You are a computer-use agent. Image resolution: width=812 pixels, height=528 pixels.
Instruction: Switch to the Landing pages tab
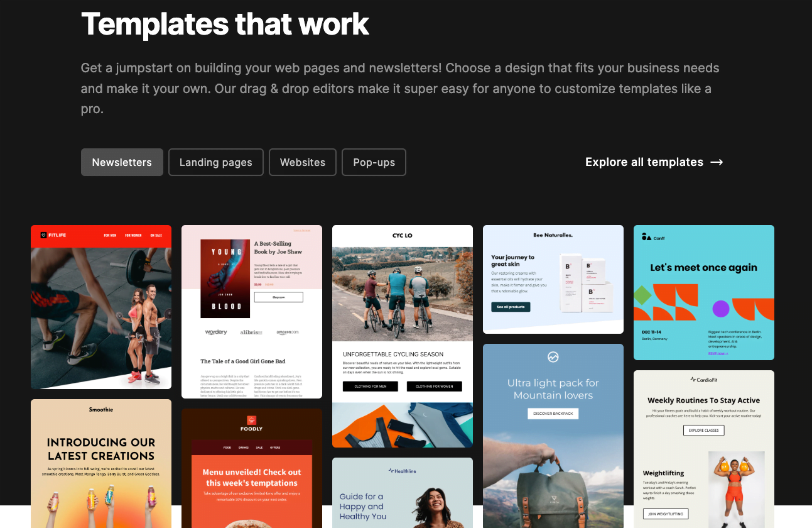(x=215, y=162)
